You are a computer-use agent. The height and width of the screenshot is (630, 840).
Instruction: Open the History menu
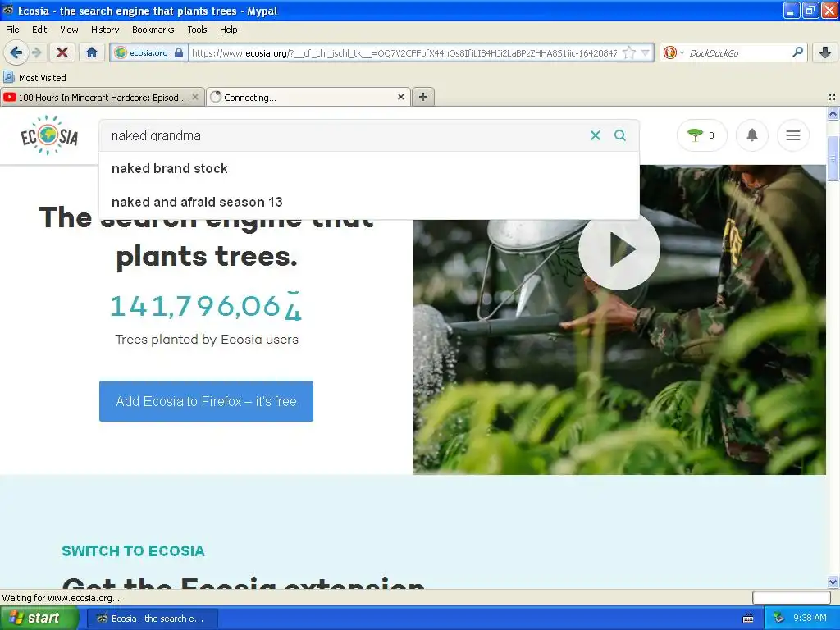pos(104,30)
